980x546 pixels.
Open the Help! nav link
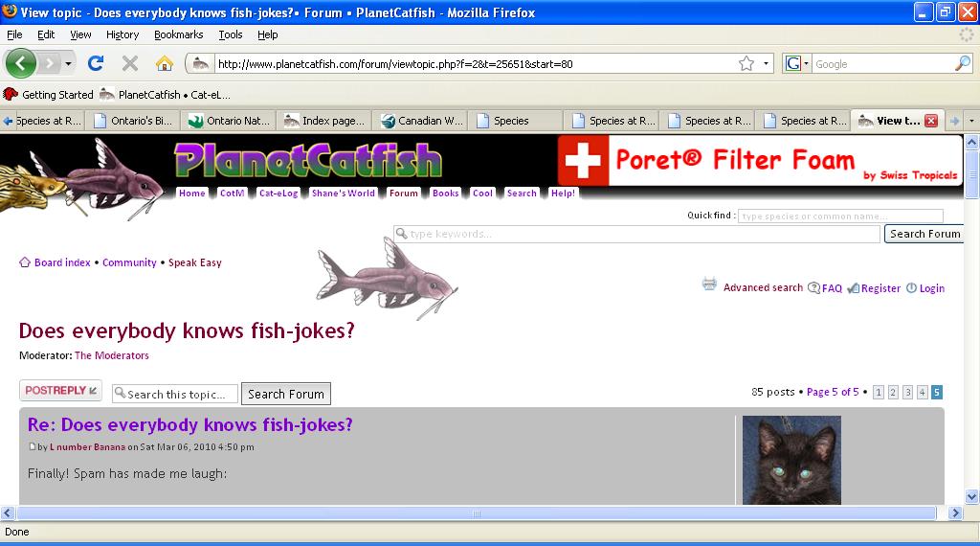[563, 193]
